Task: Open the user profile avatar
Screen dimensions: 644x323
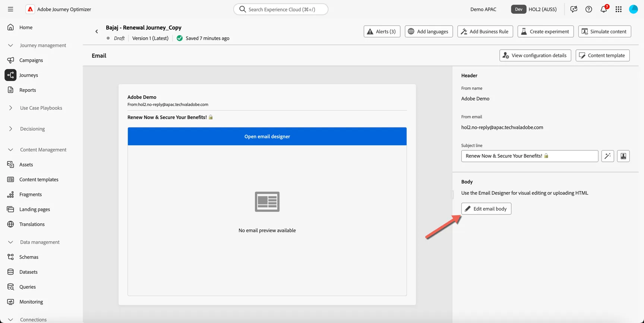Action: 634,9
